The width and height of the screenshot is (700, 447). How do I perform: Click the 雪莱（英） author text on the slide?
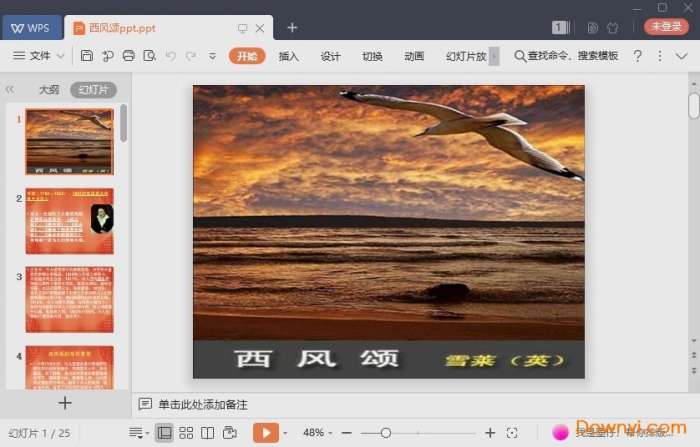(504, 361)
